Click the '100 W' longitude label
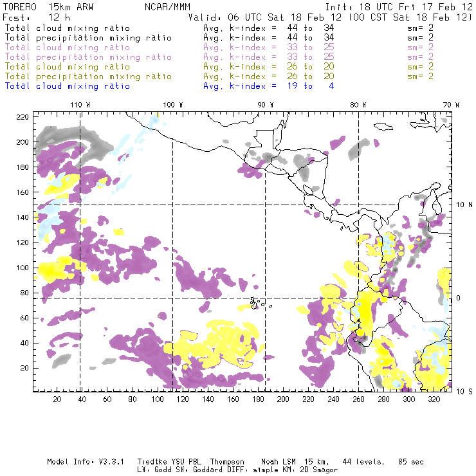476x476 pixels. coord(173,105)
